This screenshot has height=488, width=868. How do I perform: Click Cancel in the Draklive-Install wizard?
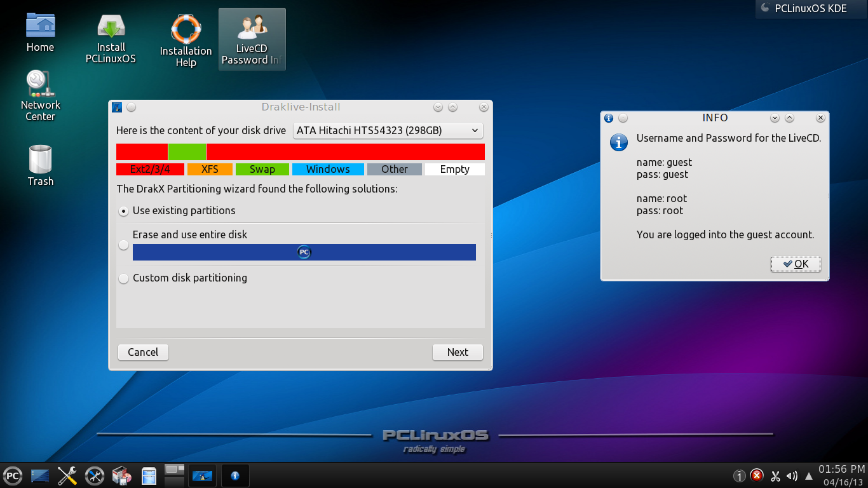pos(143,352)
